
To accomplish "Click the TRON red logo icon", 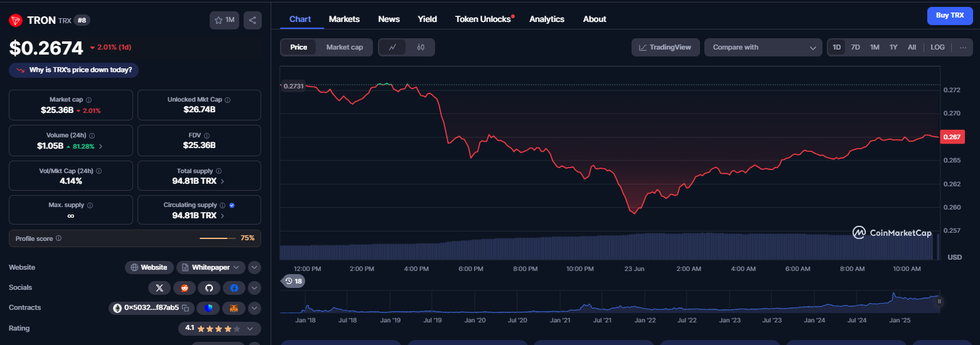I will tap(16, 20).
